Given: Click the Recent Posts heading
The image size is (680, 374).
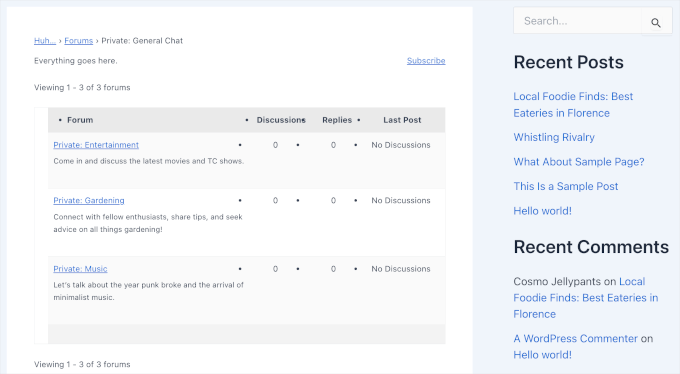Looking at the screenshot, I should (x=568, y=62).
